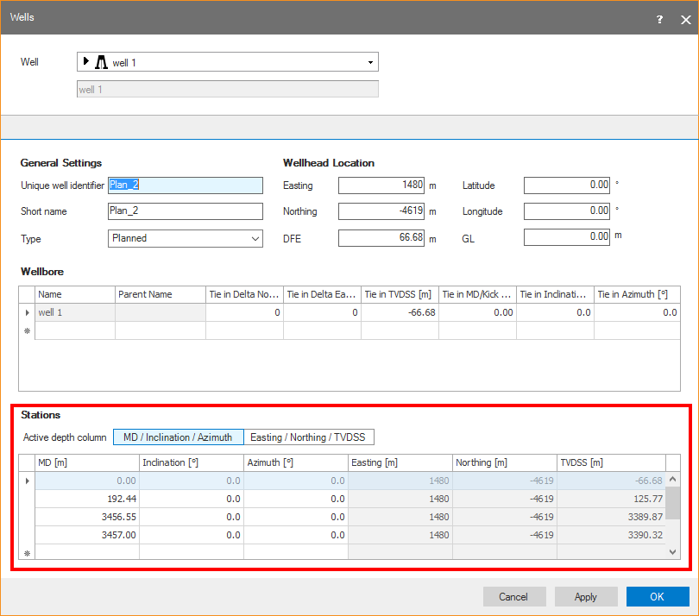Screen dimensions: 699x616
Task: Open the Well selection dropdown
Action: 370,62
